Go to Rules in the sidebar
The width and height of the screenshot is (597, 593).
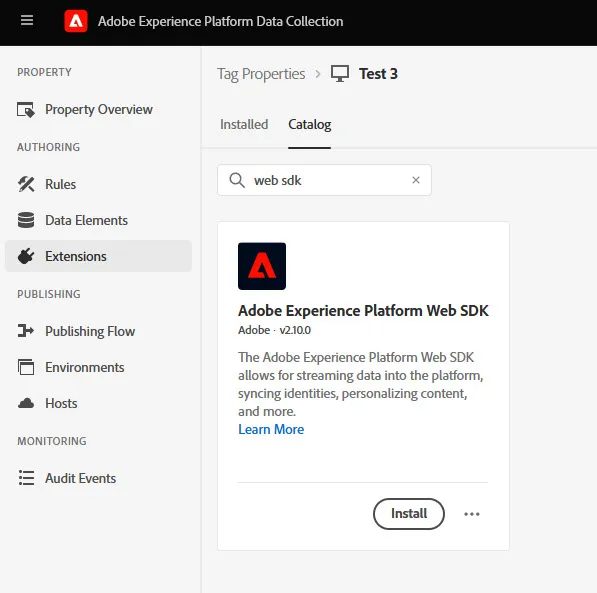pos(98,184)
